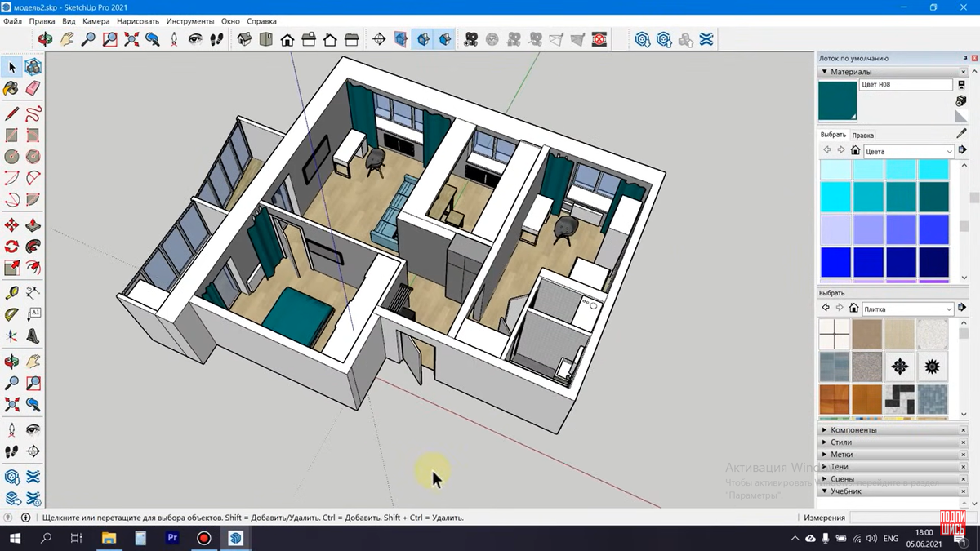This screenshot has width=980, height=551.
Task: Expand the Сцены panel
Action: pos(825,478)
